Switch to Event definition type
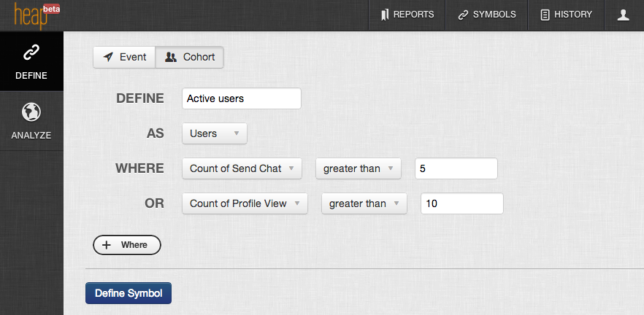The image size is (644, 315). (x=124, y=57)
